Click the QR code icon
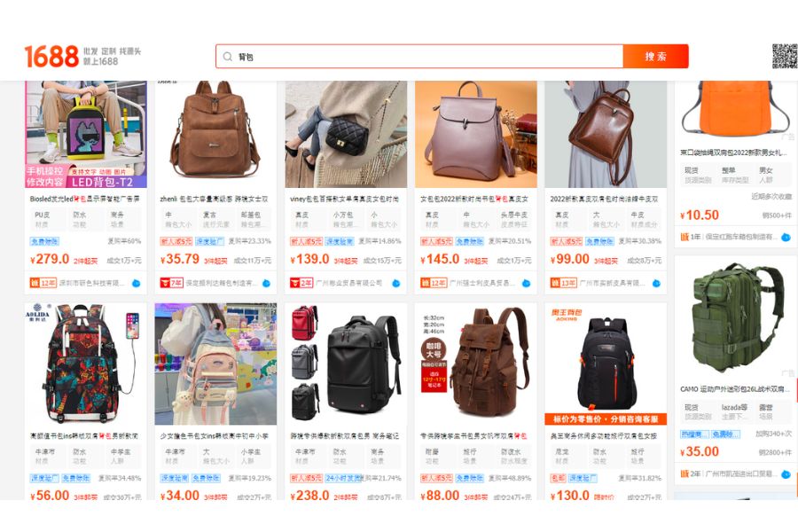The height and width of the screenshot is (532, 798). 785,56
